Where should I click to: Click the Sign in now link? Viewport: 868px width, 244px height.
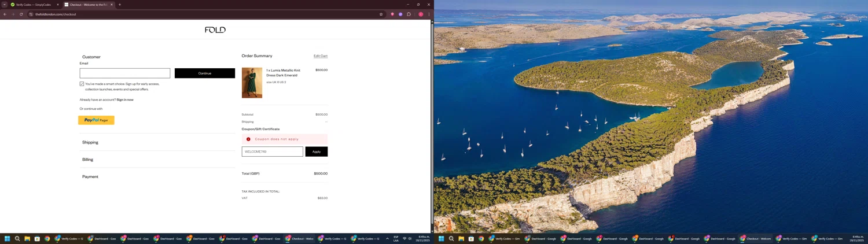(x=125, y=99)
